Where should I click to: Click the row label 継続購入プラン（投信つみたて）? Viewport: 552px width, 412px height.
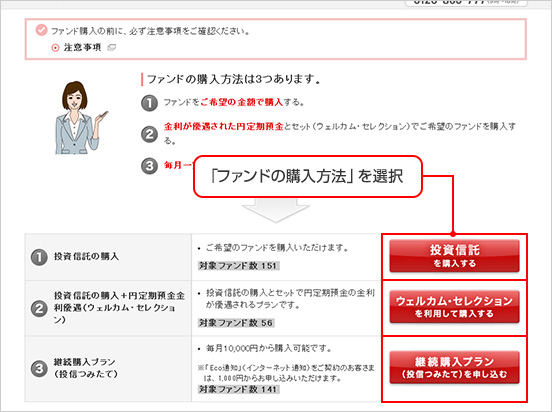85,368
